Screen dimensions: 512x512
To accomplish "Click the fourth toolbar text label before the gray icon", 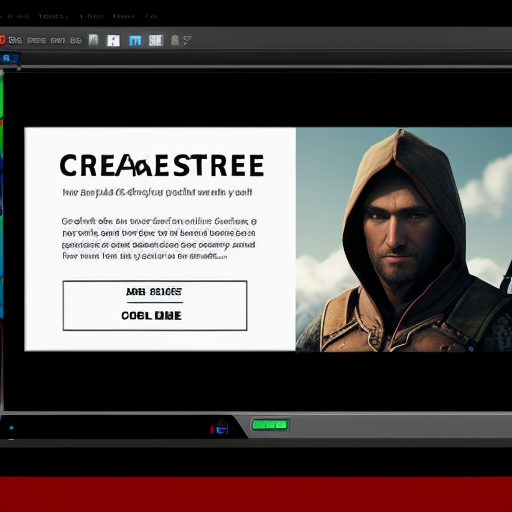I will point(76,40).
